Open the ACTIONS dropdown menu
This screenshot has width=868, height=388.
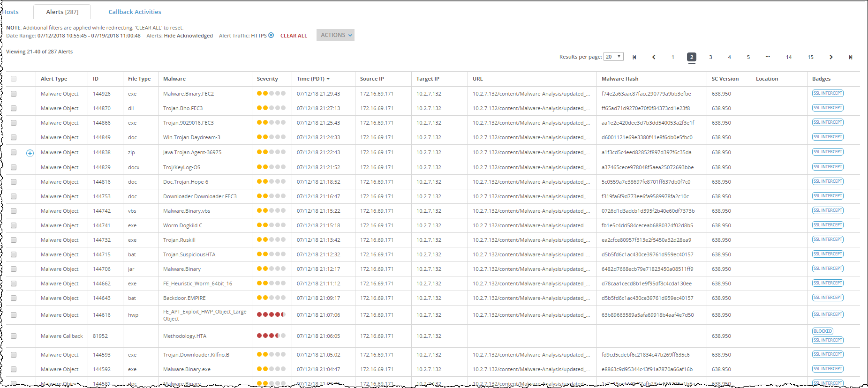coord(335,35)
